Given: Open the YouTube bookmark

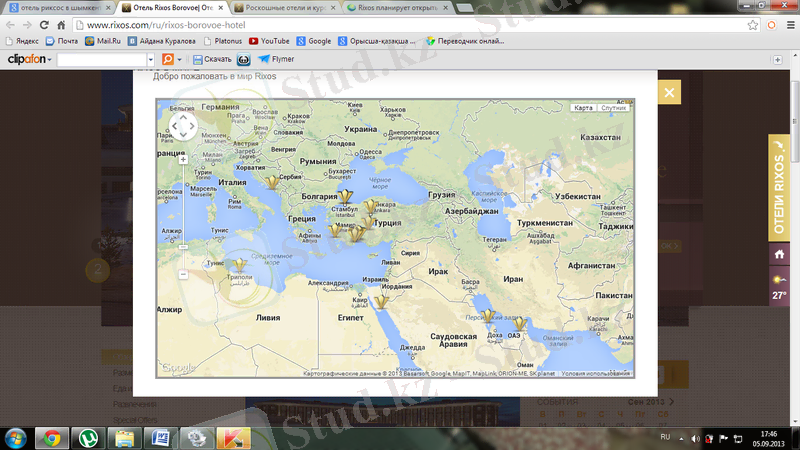Looking at the screenshot, I should [x=269, y=41].
